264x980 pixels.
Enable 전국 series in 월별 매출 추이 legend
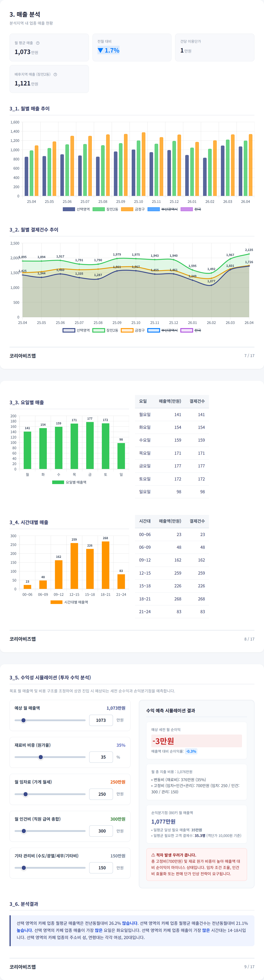click(191, 209)
